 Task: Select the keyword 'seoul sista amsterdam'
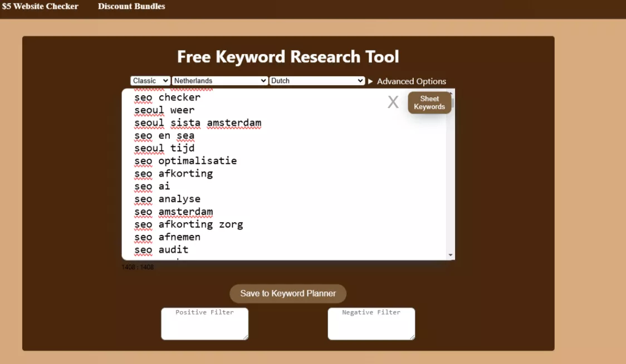(197, 122)
